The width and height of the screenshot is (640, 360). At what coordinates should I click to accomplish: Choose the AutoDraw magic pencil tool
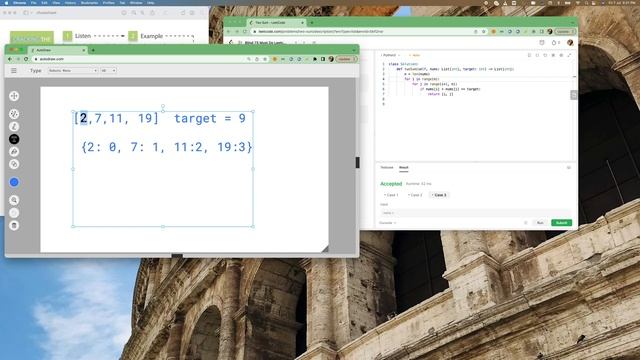14,114
